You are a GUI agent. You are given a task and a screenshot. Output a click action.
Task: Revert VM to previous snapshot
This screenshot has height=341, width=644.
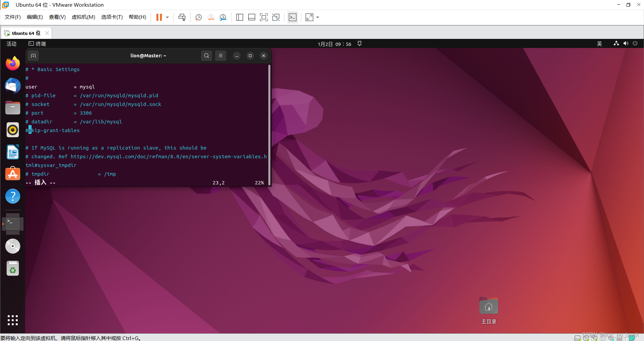tap(211, 17)
